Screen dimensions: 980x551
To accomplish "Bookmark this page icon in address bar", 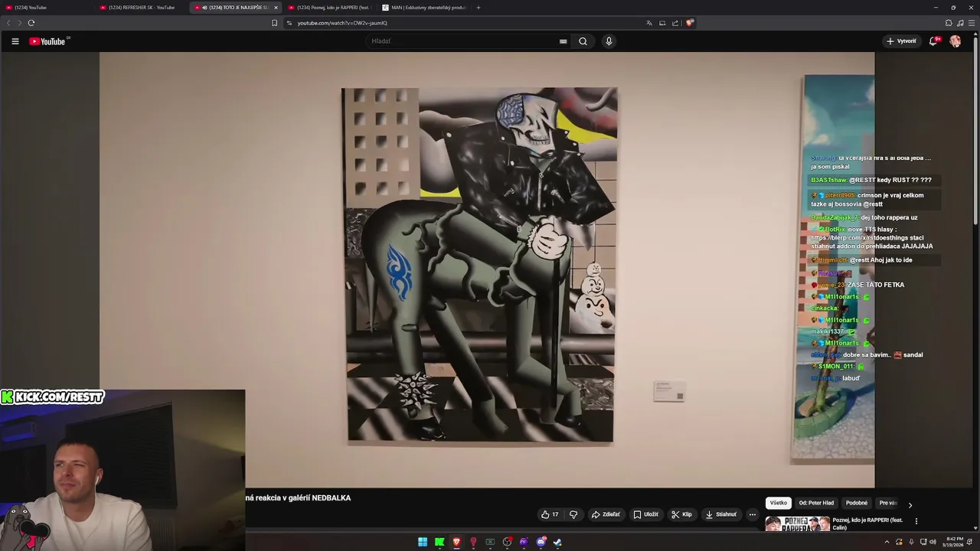I will pos(275,23).
